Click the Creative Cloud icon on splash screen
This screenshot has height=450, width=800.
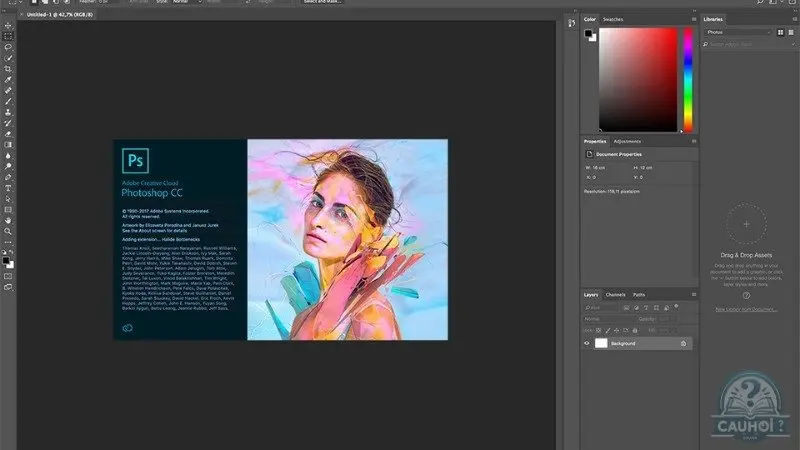[x=128, y=328]
